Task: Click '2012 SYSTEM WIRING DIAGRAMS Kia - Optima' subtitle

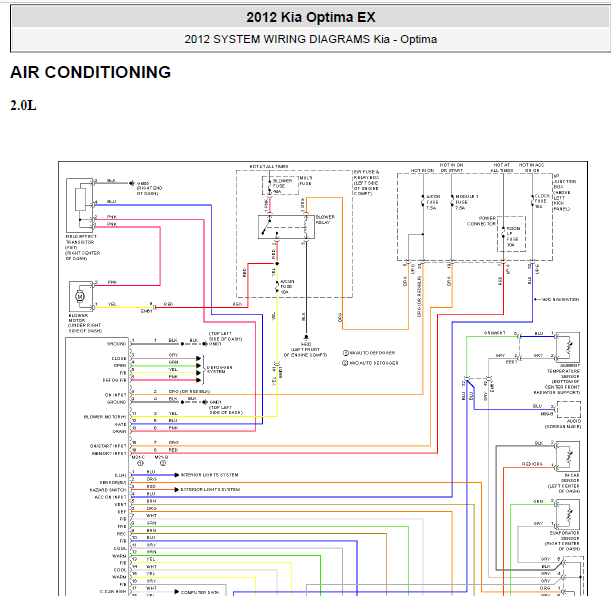Action: [x=311, y=39]
